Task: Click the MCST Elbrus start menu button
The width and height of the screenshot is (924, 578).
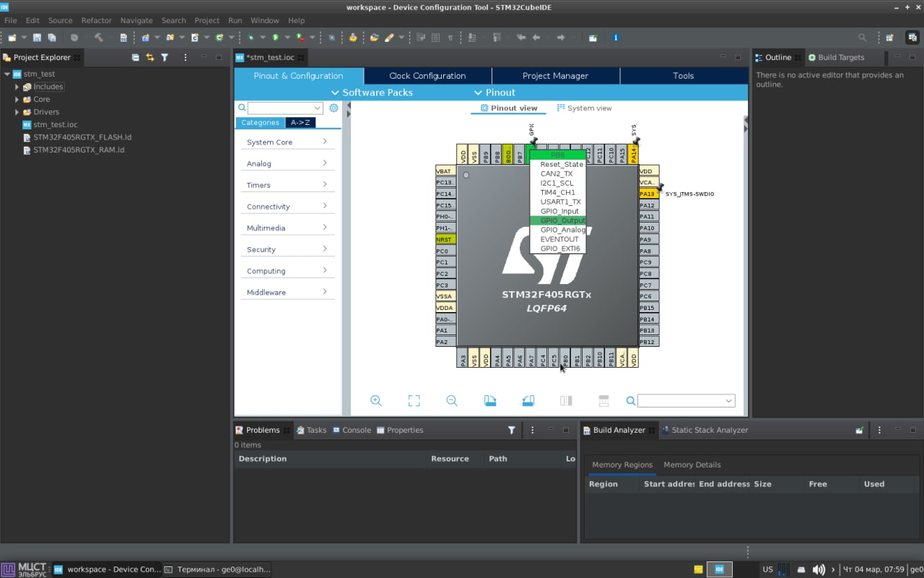Action: [26, 569]
